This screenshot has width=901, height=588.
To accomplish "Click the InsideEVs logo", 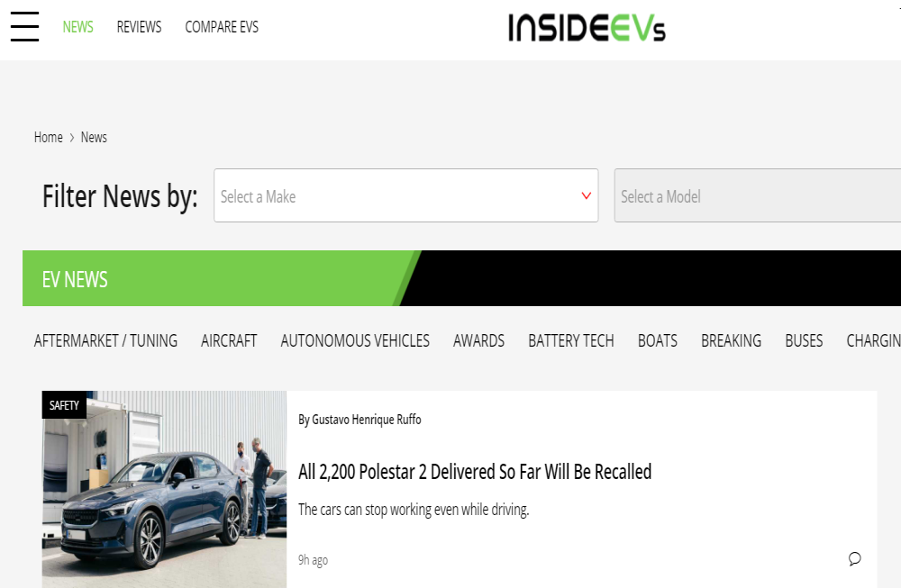I will [x=587, y=28].
